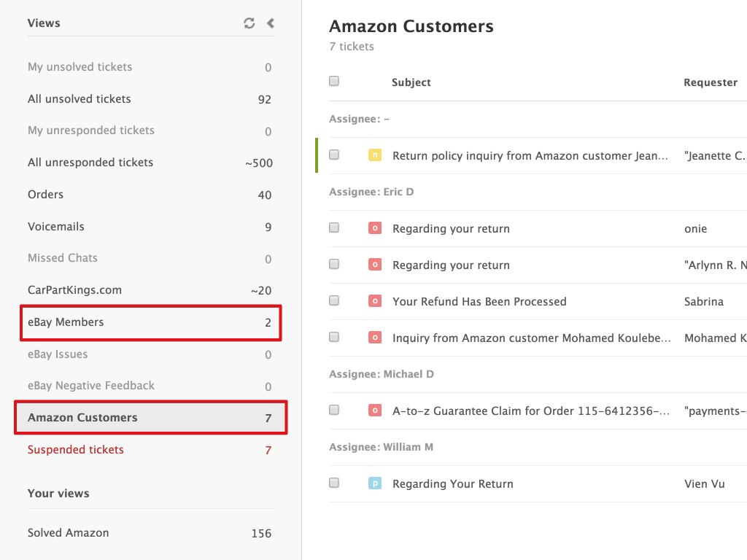Select the Voicemails view
Screen dimensions: 747x560
coord(56,227)
